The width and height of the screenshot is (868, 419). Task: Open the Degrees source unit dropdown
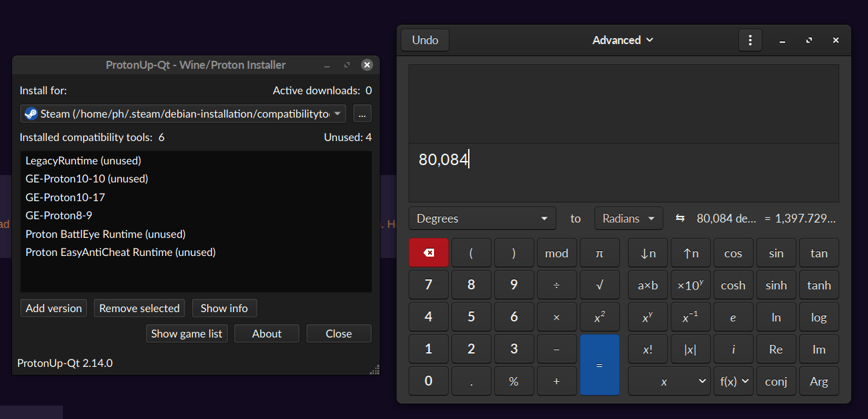482,219
